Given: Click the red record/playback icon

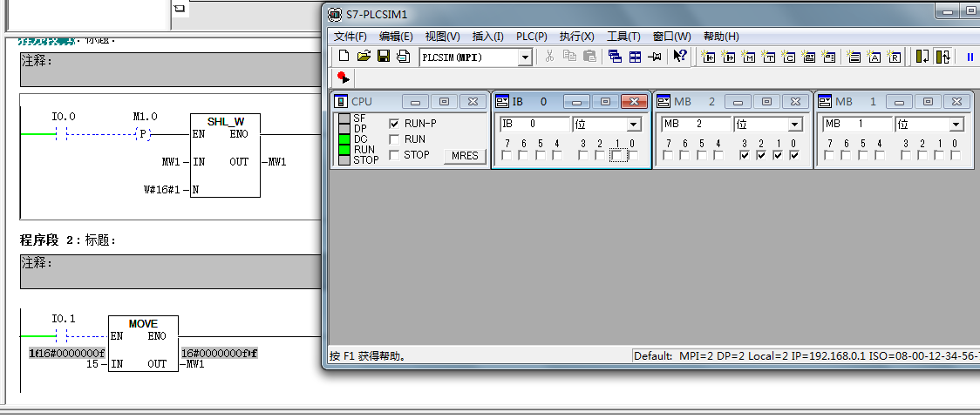Looking at the screenshot, I should pyautogui.click(x=342, y=77).
